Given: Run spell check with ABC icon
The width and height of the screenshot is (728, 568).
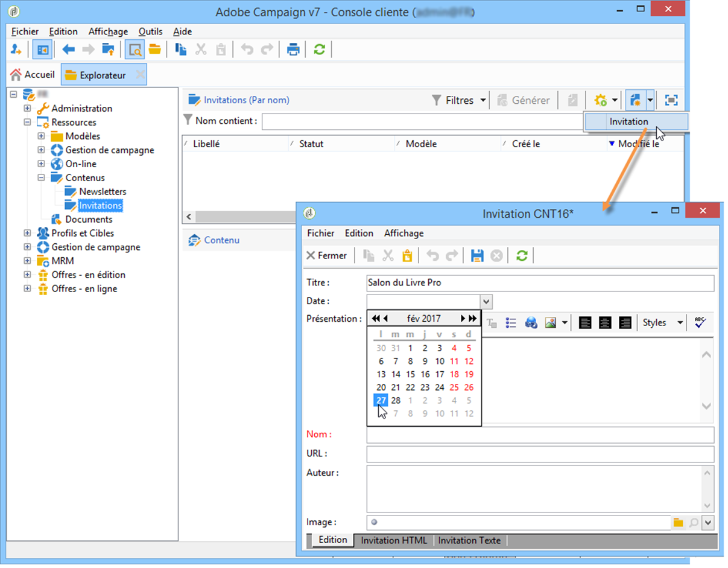Looking at the screenshot, I should pyautogui.click(x=700, y=323).
